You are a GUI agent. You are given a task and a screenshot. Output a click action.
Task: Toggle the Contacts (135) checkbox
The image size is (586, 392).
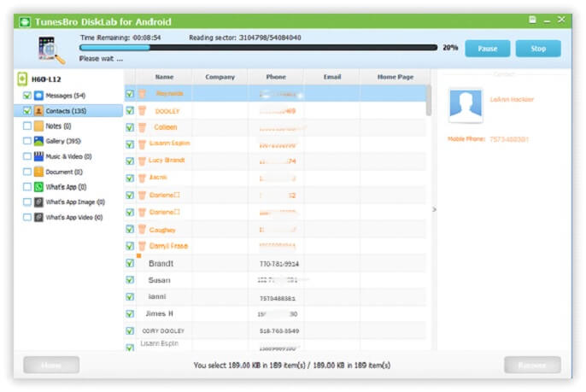[x=27, y=111]
